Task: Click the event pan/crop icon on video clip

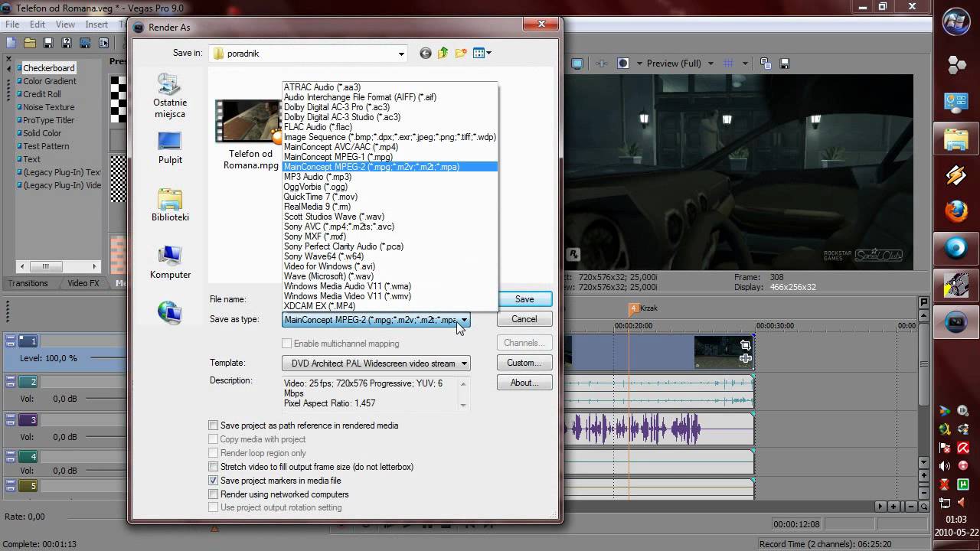Action: pyautogui.click(x=746, y=345)
